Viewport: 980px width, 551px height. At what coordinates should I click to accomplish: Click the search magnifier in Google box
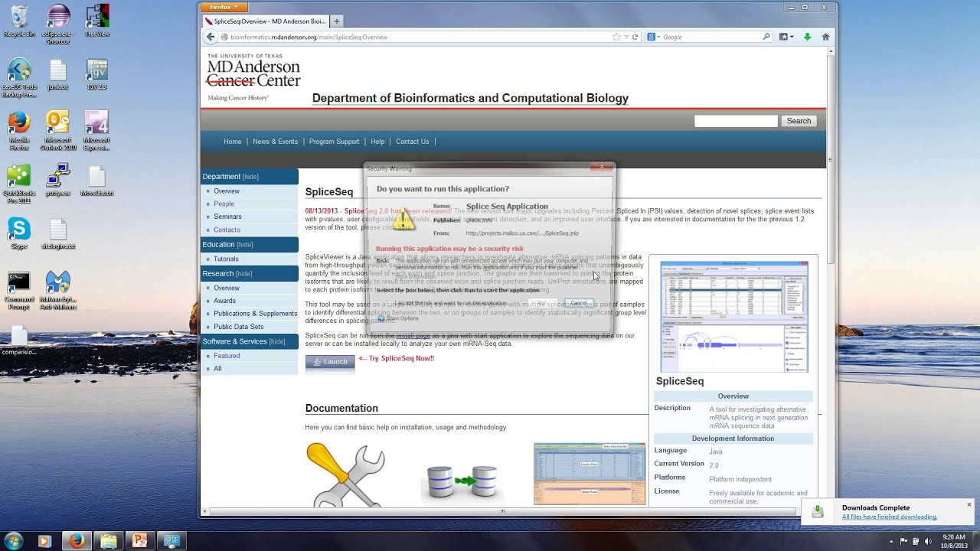pos(766,37)
